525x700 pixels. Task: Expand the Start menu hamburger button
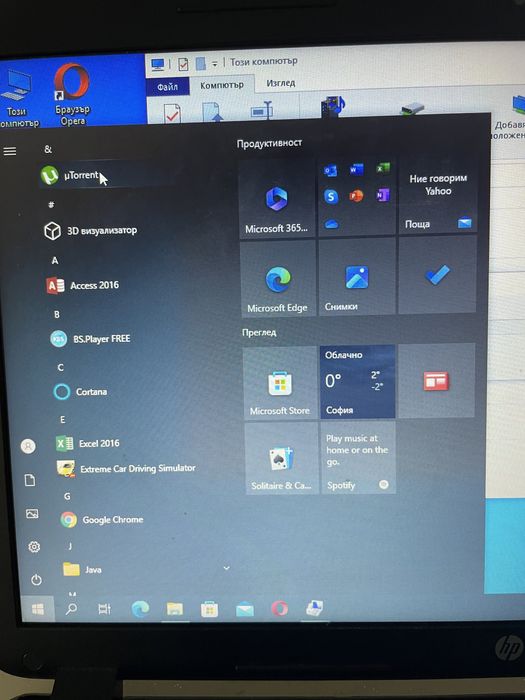coord(10,151)
